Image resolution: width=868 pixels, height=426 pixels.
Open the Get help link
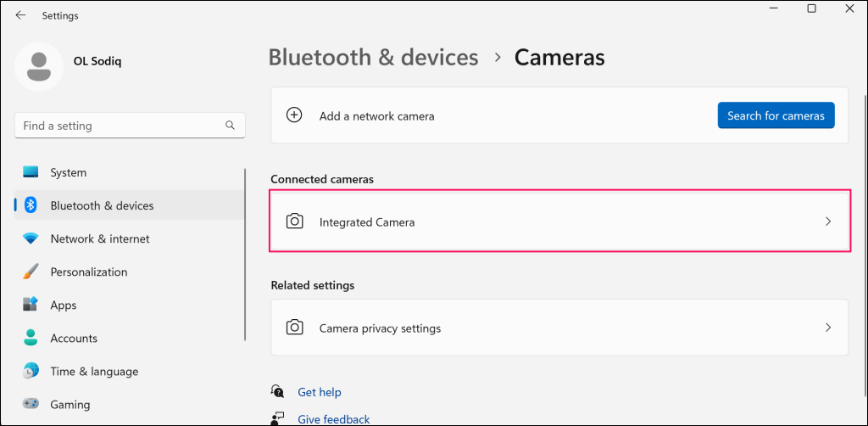pos(320,392)
